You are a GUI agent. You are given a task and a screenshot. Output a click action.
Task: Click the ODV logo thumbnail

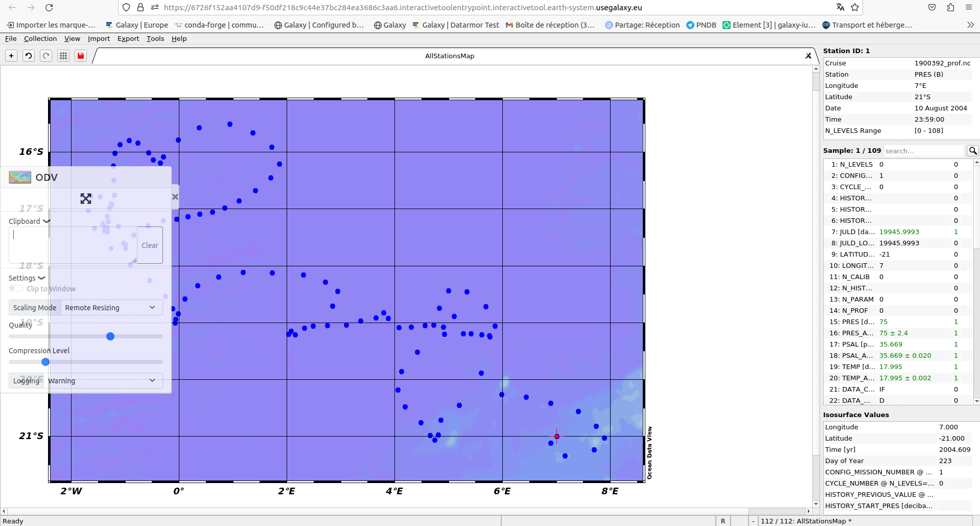coord(20,177)
